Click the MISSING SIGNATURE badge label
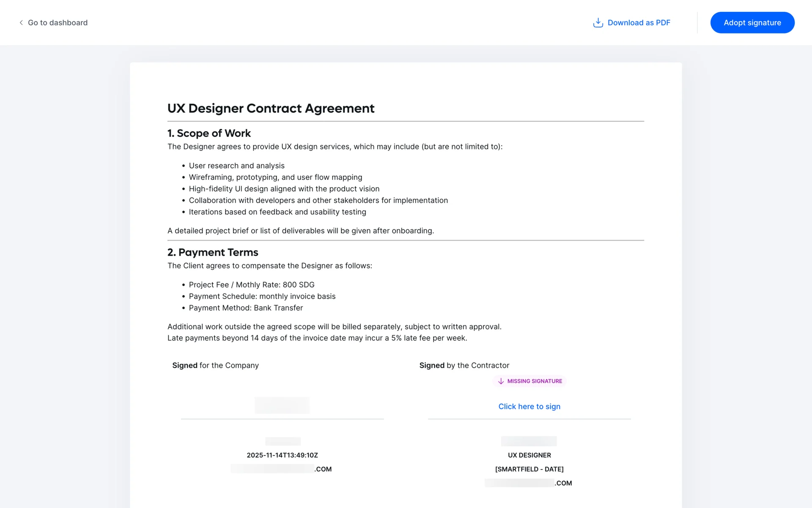The width and height of the screenshot is (812, 508). 535,381
